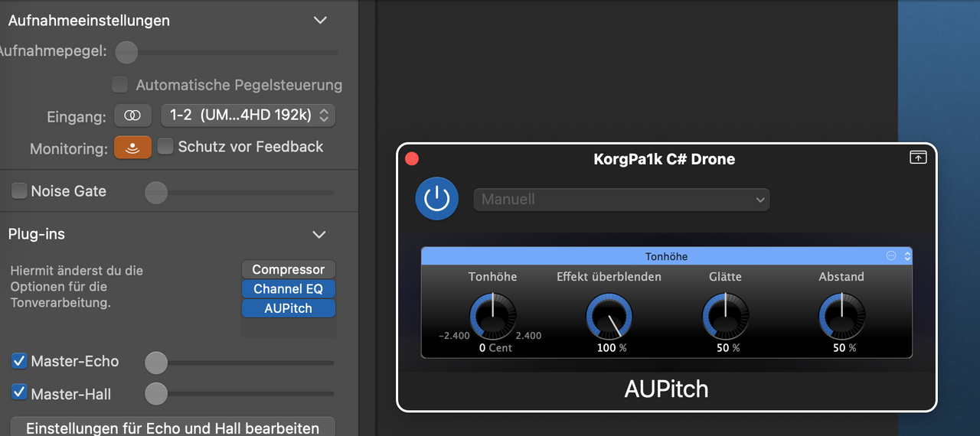This screenshot has width=980, height=436.
Task: Click the empty plug-in slot below AUPitch
Action: click(289, 328)
